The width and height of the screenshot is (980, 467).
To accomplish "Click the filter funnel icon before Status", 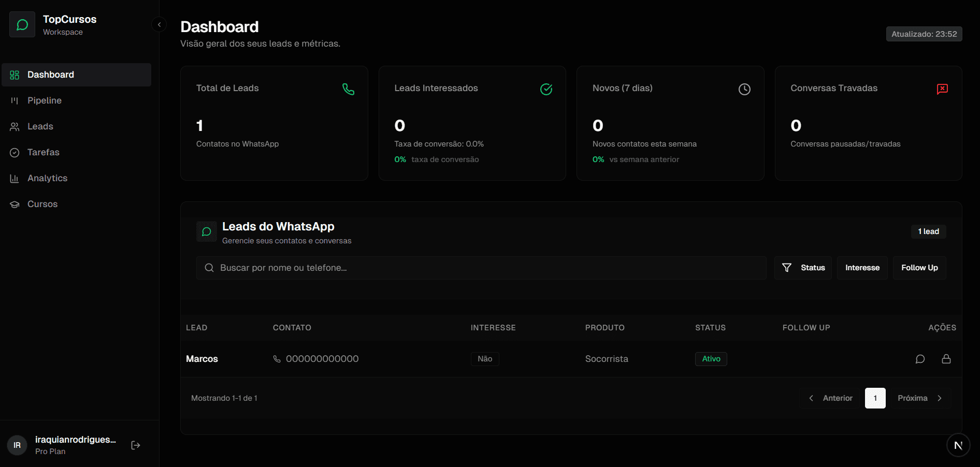I will 787,268.
